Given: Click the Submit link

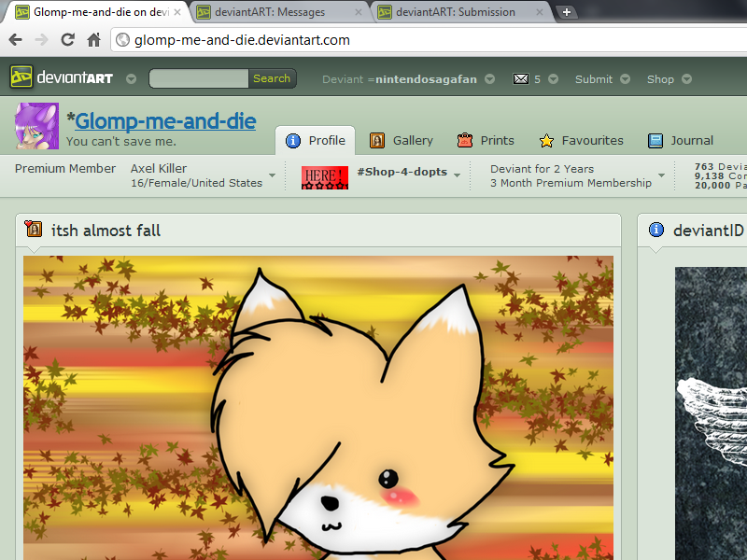Looking at the screenshot, I should coord(594,79).
